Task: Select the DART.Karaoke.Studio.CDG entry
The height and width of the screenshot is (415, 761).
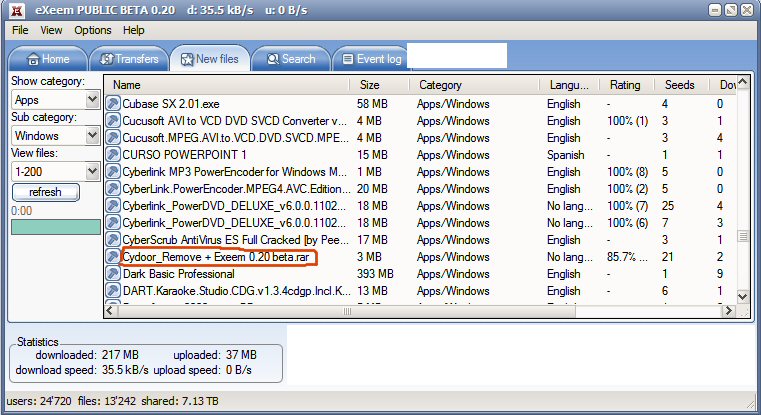Action: click(x=236, y=291)
